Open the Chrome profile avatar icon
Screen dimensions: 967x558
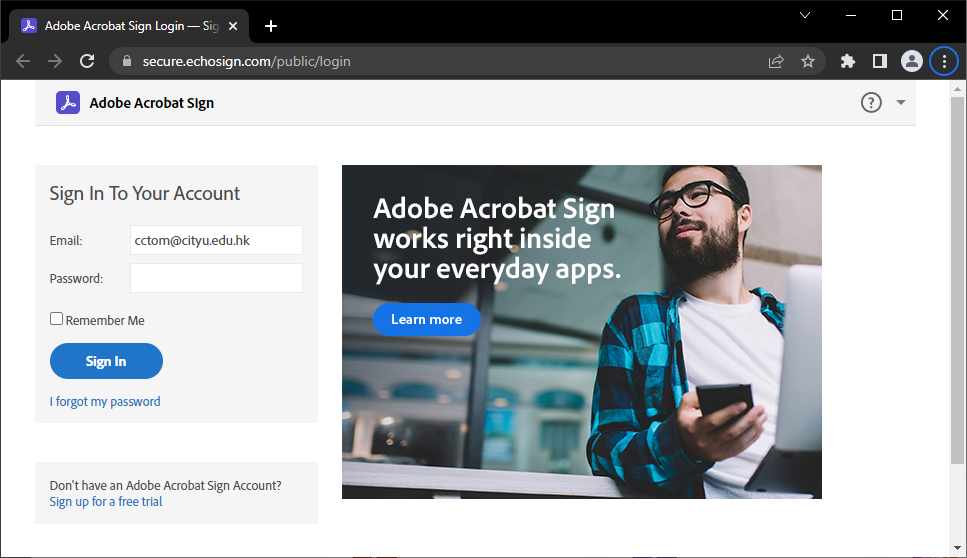(911, 61)
